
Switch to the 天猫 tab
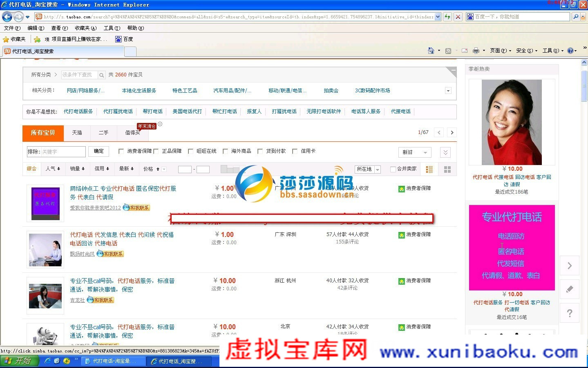point(77,133)
